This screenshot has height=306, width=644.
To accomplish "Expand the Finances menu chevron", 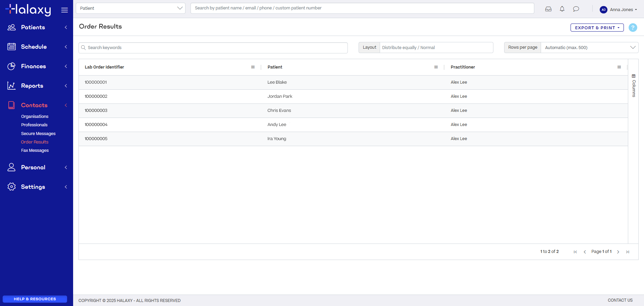I will [66, 66].
